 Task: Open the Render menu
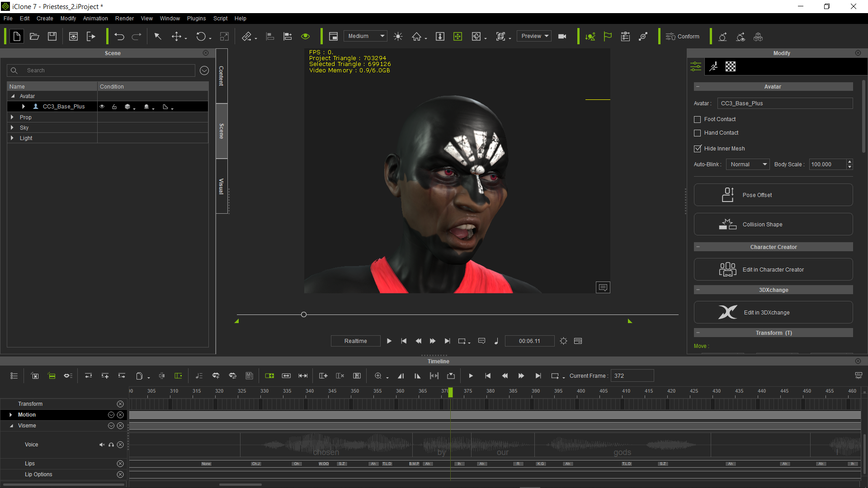(x=124, y=19)
